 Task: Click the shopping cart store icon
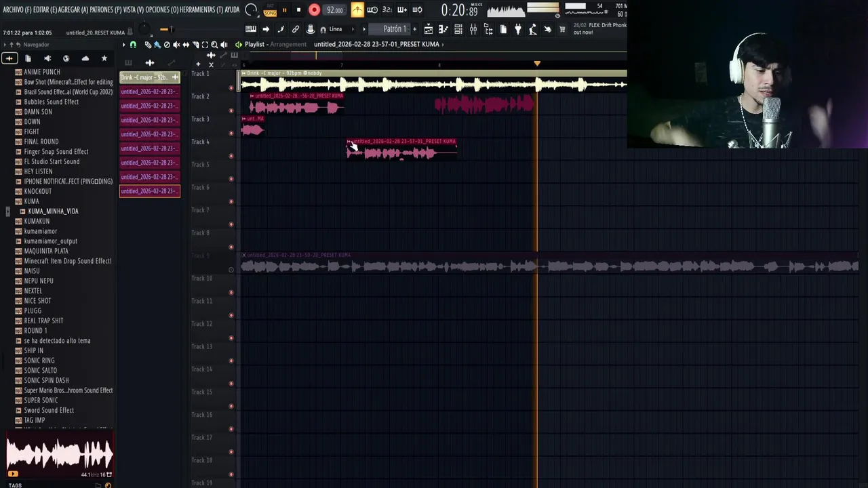click(561, 29)
